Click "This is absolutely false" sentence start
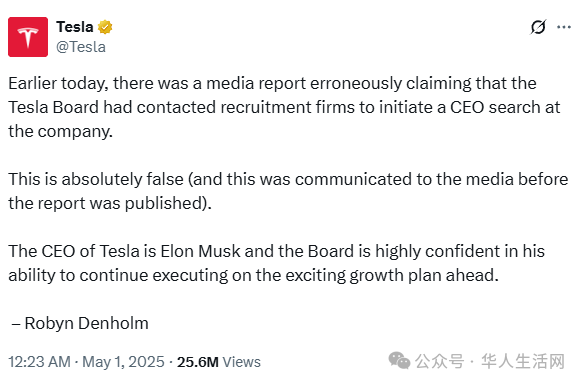 pos(96,180)
